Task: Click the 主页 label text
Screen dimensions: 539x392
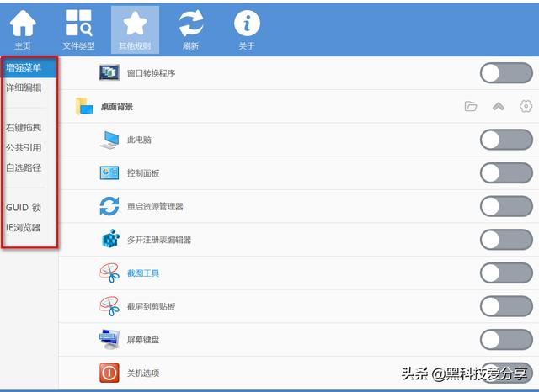Action: tap(23, 46)
